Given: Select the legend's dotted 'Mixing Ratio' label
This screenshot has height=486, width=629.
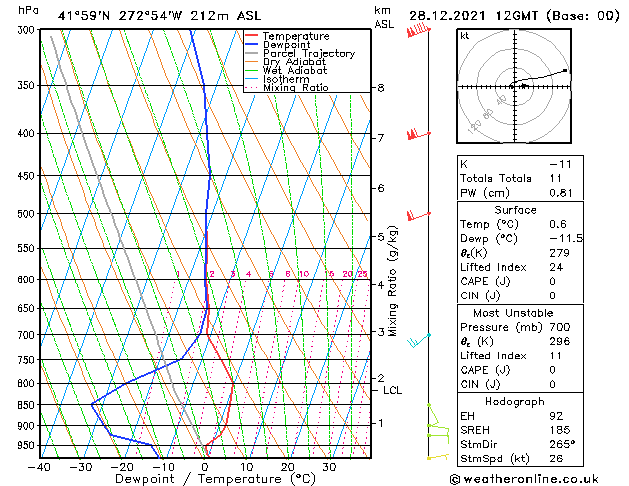Looking at the screenshot, I should (x=296, y=87).
